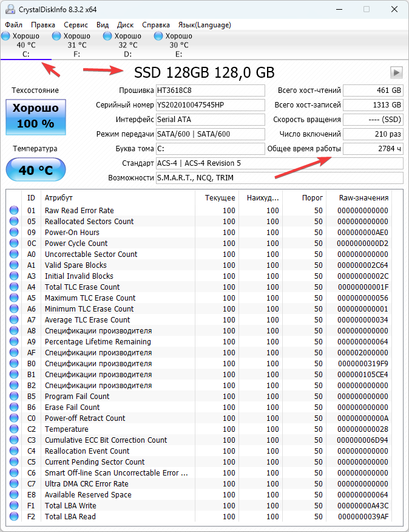This screenshot has width=409, height=532.
Task: Click the Возможности field S.M.A.R.T., NCQ, TRIM
Action: coord(280,178)
